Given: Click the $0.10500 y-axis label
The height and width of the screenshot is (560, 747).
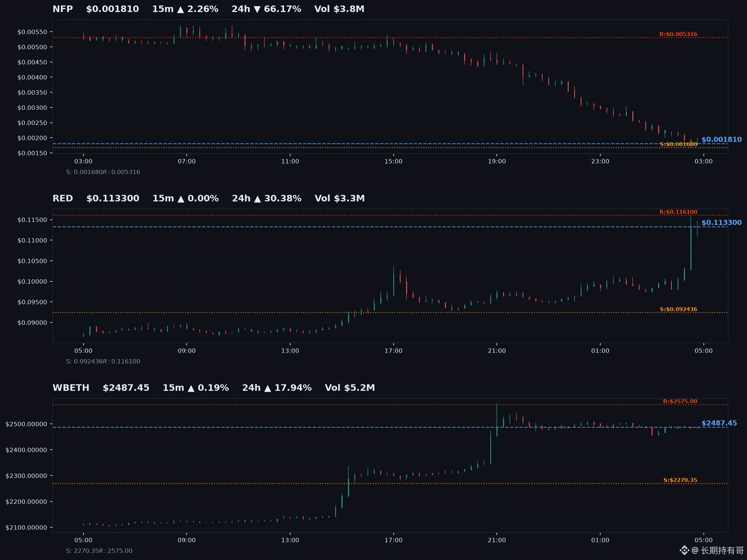Looking at the screenshot, I should 32,261.
